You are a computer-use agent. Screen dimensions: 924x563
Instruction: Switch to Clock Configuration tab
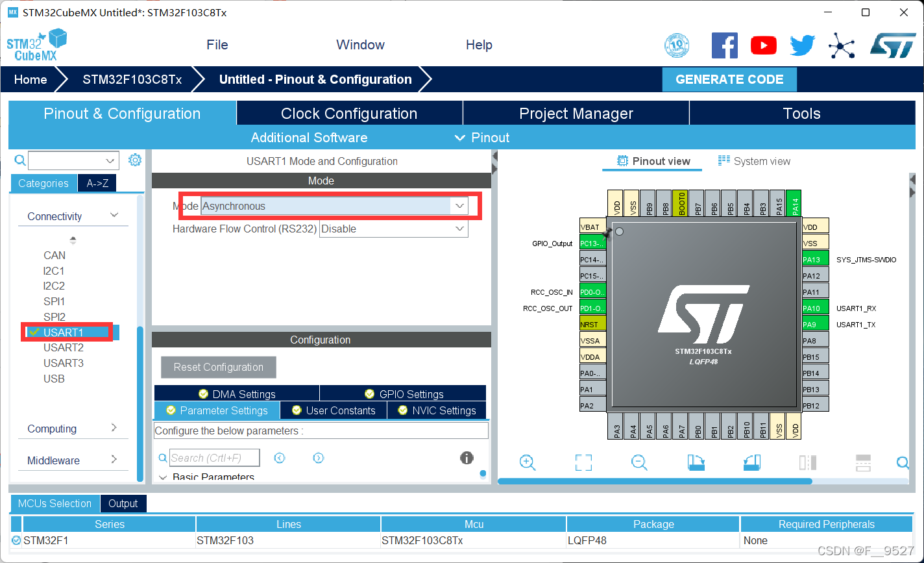coord(349,113)
